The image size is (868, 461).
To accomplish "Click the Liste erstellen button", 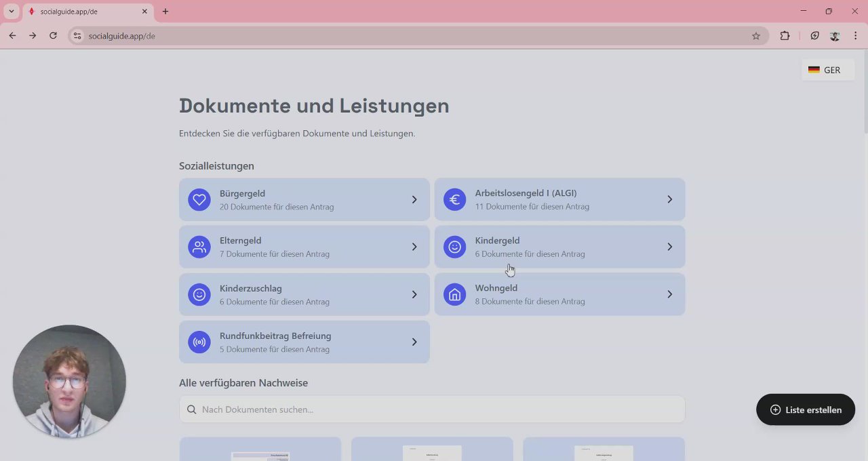I will click(806, 409).
